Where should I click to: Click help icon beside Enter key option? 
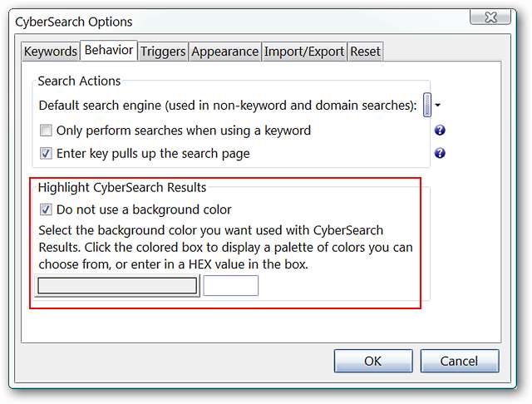(441, 153)
